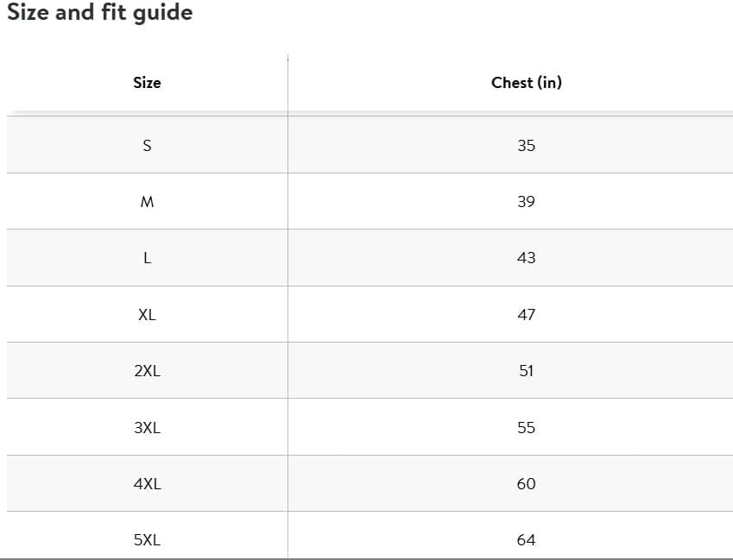Click the Size column header
The height and width of the screenshot is (560, 733).
click(x=147, y=83)
